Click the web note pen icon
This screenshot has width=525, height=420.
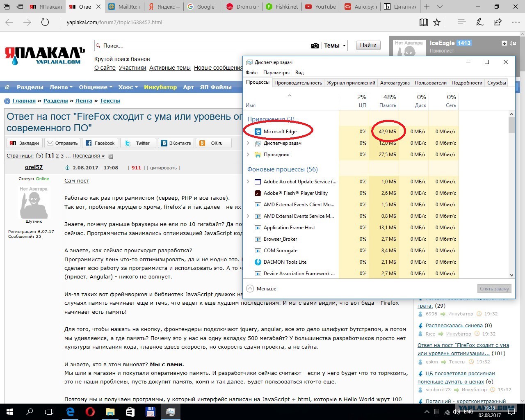point(479,23)
